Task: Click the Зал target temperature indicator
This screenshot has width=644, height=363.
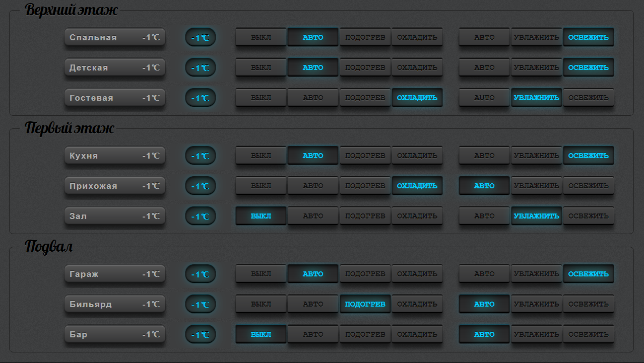Action: [201, 216]
